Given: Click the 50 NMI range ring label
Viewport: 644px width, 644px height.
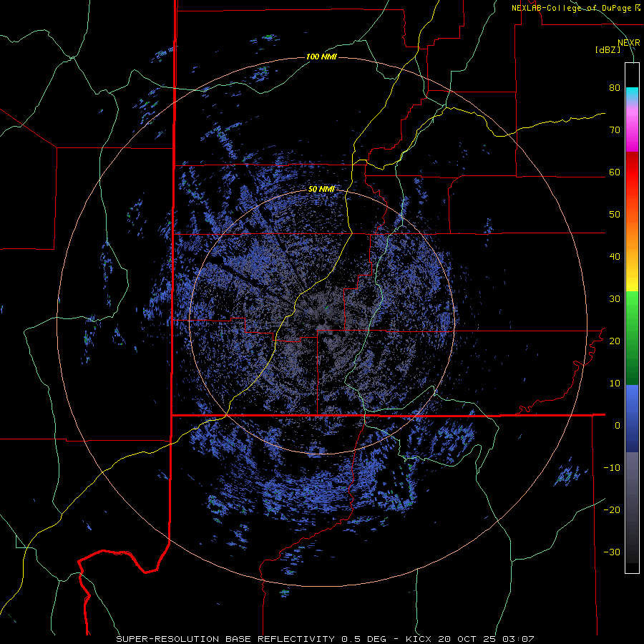Looking at the screenshot, I should coord(321,190).
